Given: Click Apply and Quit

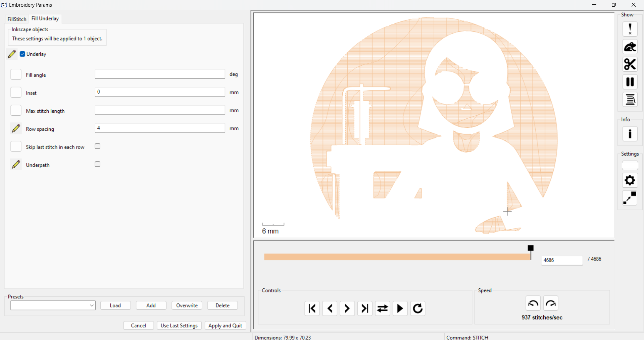Looking at the screenshot, I should coord(226,326).
